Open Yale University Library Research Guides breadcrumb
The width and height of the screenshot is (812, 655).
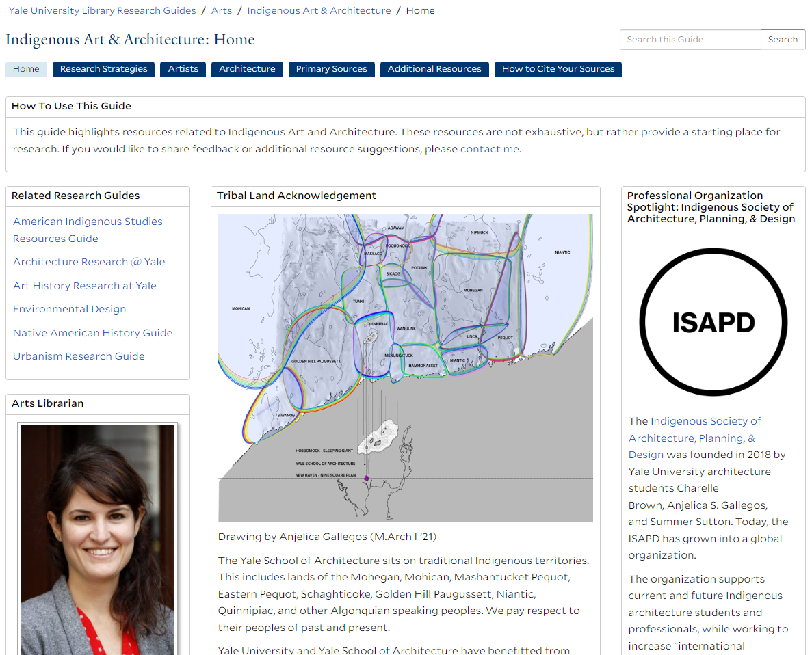point(102,10)
